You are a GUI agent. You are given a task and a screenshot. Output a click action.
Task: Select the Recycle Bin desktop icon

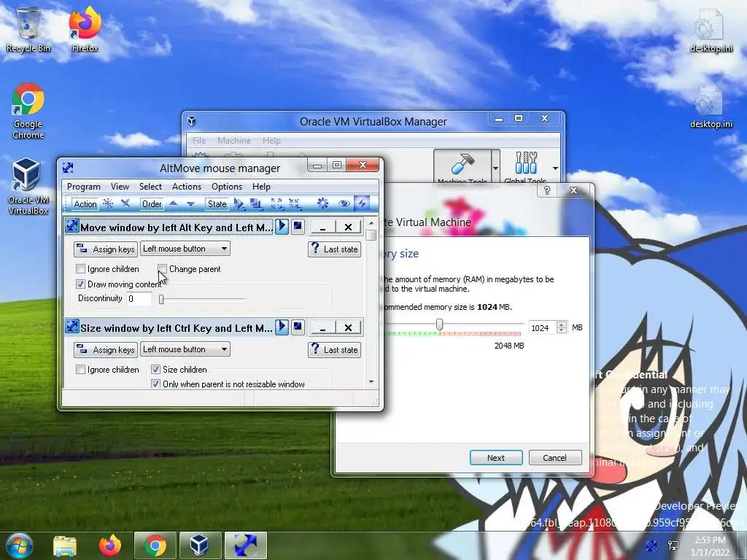pyautogui.click(x=28, y=29)
